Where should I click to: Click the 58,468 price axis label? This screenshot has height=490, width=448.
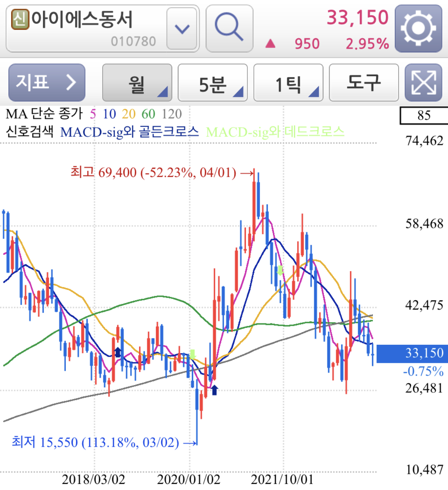(424, 224)
